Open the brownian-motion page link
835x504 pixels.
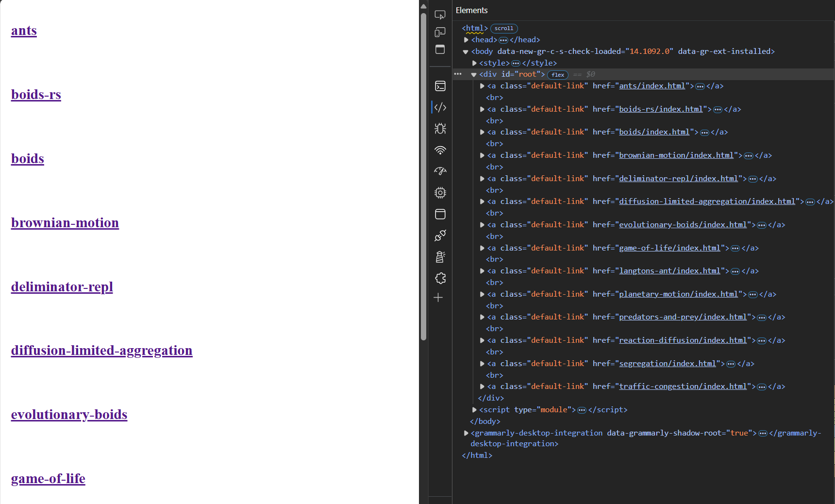click(x=65, y=223)
